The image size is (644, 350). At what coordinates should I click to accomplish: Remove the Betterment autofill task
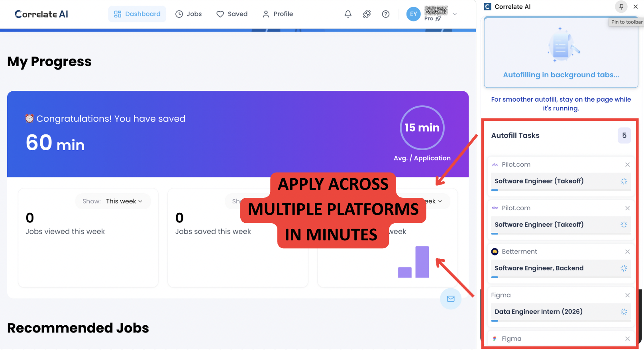coord(627,252)
